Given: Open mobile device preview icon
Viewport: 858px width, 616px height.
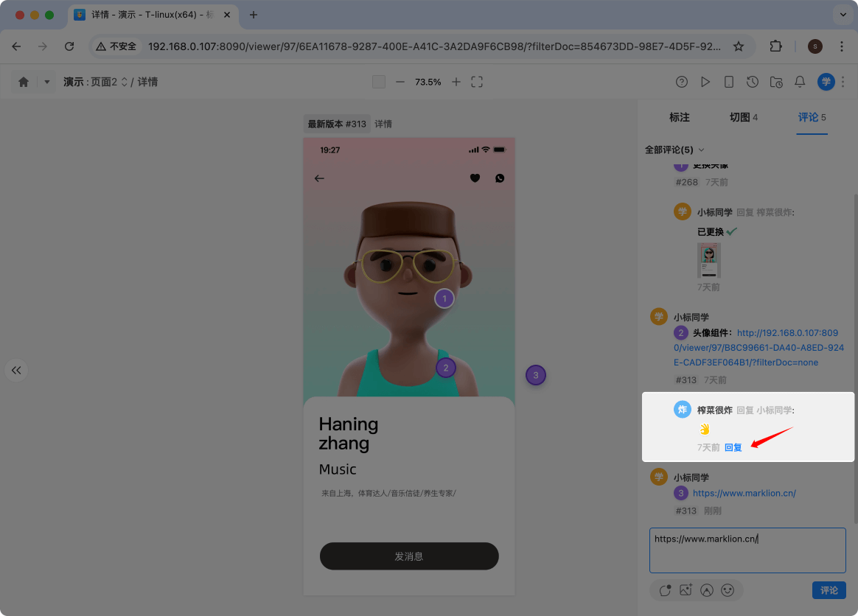Looking at the screenshot, I should coord(729,82).
